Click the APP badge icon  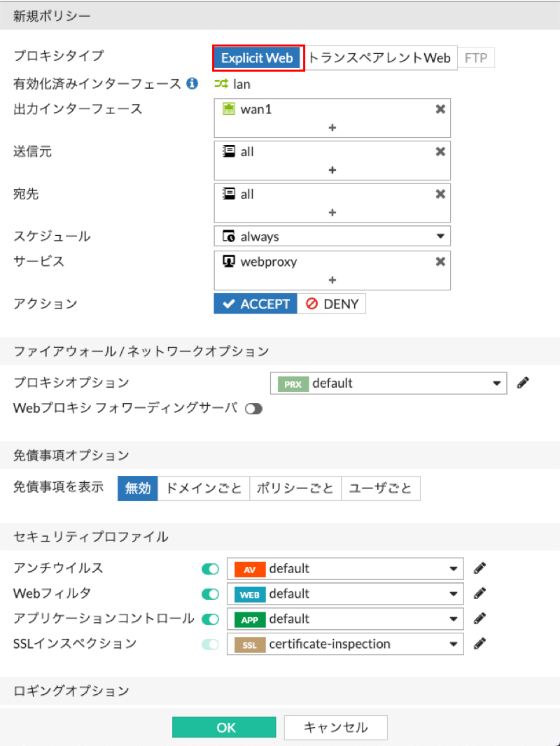tap(250, 619)
